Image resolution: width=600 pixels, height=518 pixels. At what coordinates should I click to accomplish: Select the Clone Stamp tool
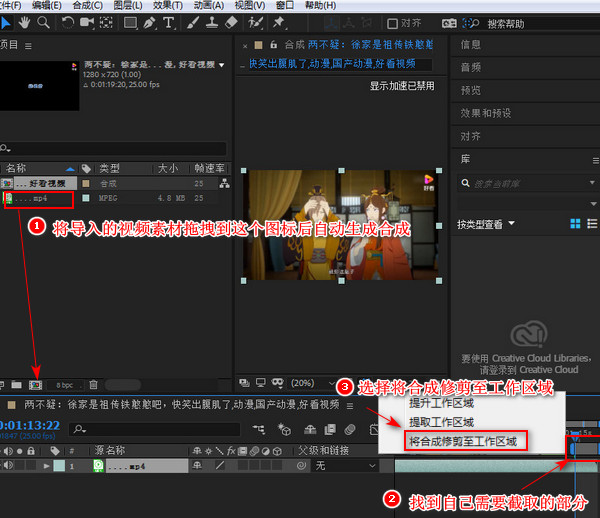[x=212, y=23]
